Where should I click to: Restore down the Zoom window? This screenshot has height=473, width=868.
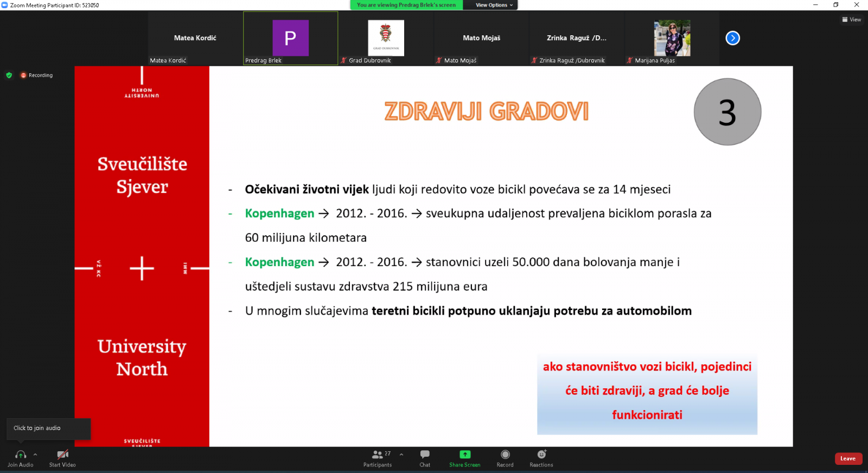[x=836, y=5]
